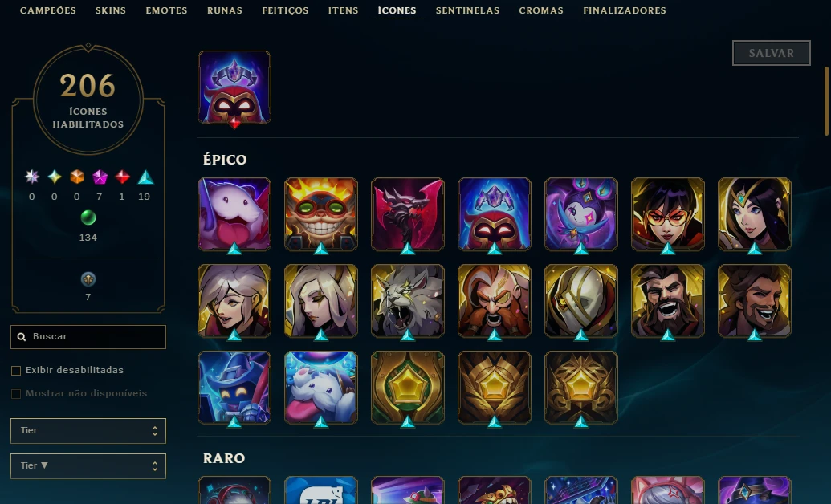Click the mythic pink gem rarity filter
The height and width of the screenshot is (504, 831).
click(100, 177)
